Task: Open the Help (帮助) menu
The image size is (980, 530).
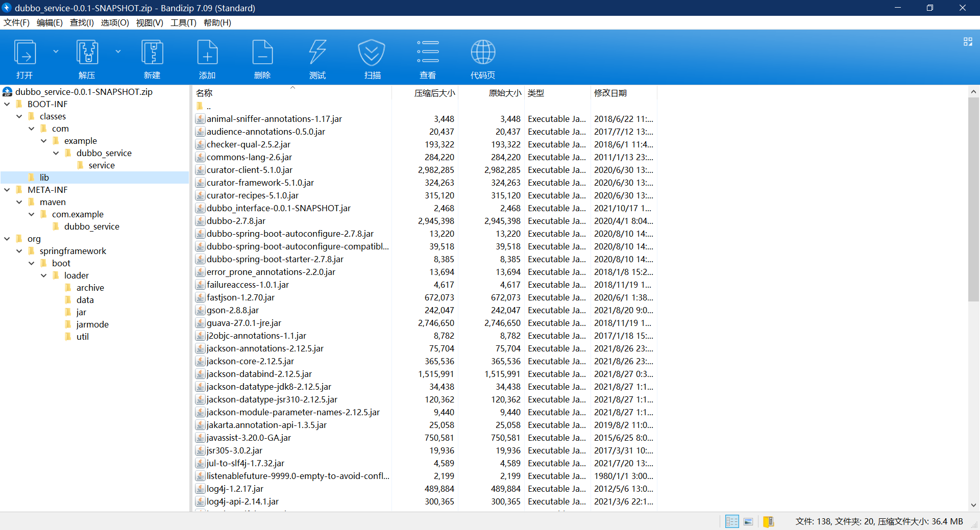Action: pyautogui.click(x=217, y=22)
